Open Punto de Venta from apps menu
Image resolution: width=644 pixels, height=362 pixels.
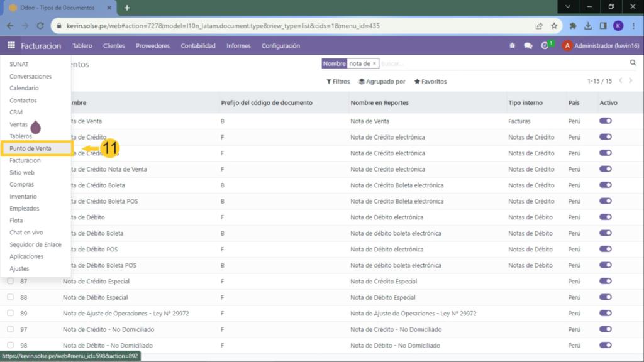30,148
